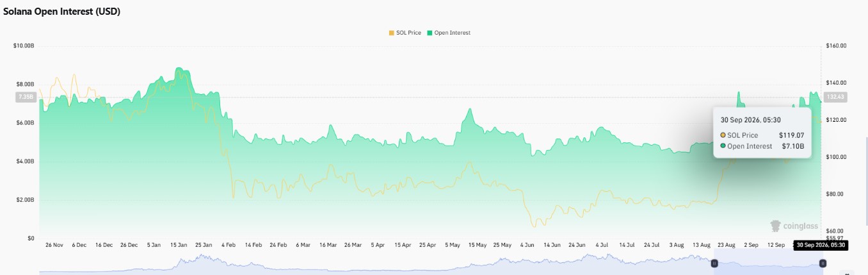Image resolution: width=868 pixels, height=275 pixels.
Task: Click the $2.00B left axis label
Action: coord(24,200)
